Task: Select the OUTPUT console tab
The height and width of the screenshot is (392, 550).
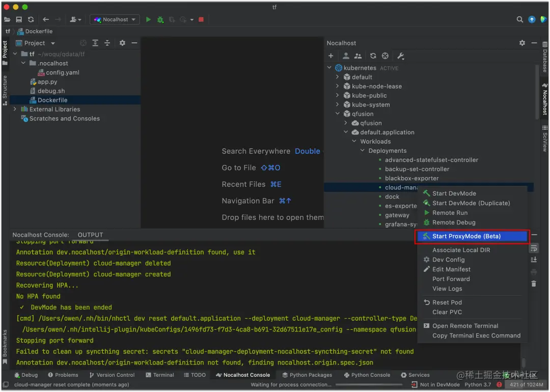Action: coord(90,235)
